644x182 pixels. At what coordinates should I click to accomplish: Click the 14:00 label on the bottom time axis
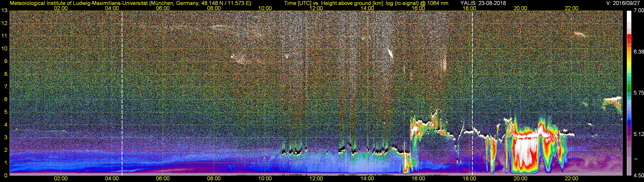[367, 179]
